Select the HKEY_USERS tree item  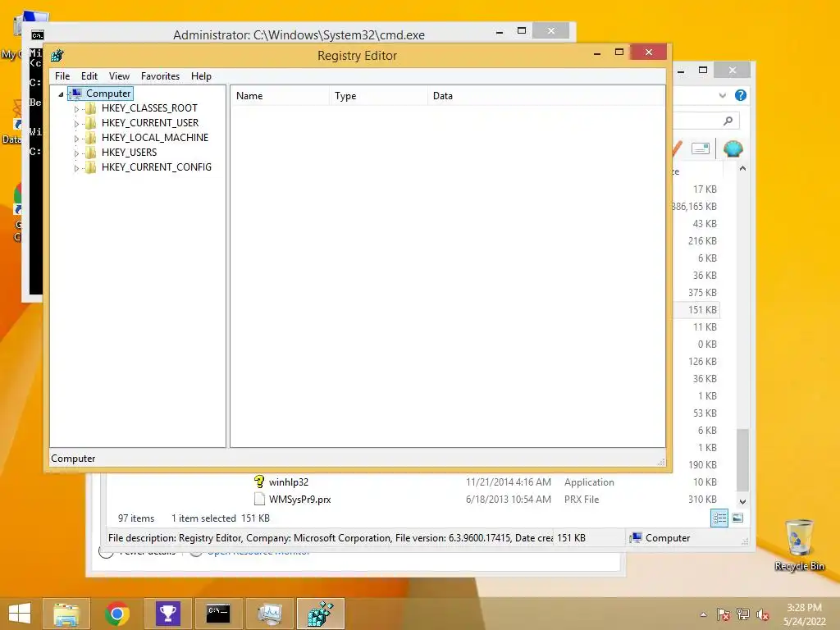coord(129,152)
